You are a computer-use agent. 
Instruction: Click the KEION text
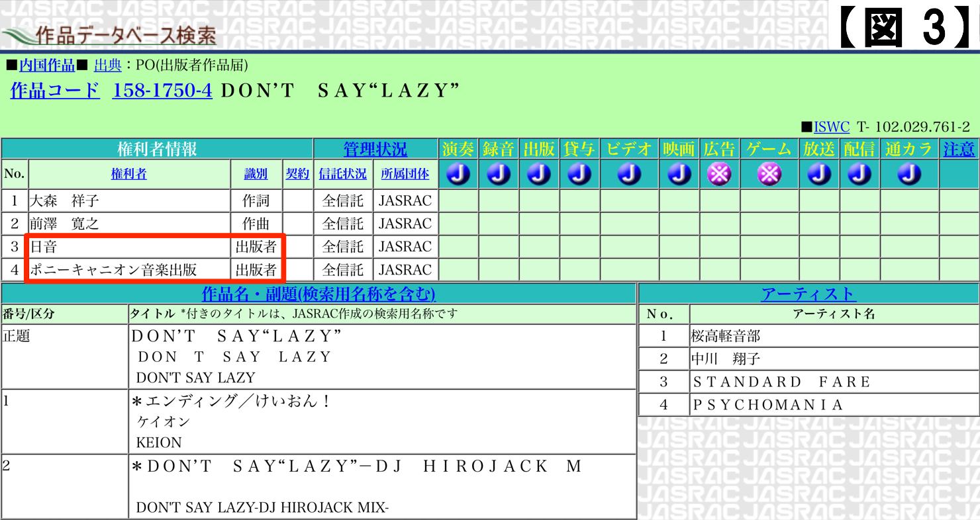(159, 443)
